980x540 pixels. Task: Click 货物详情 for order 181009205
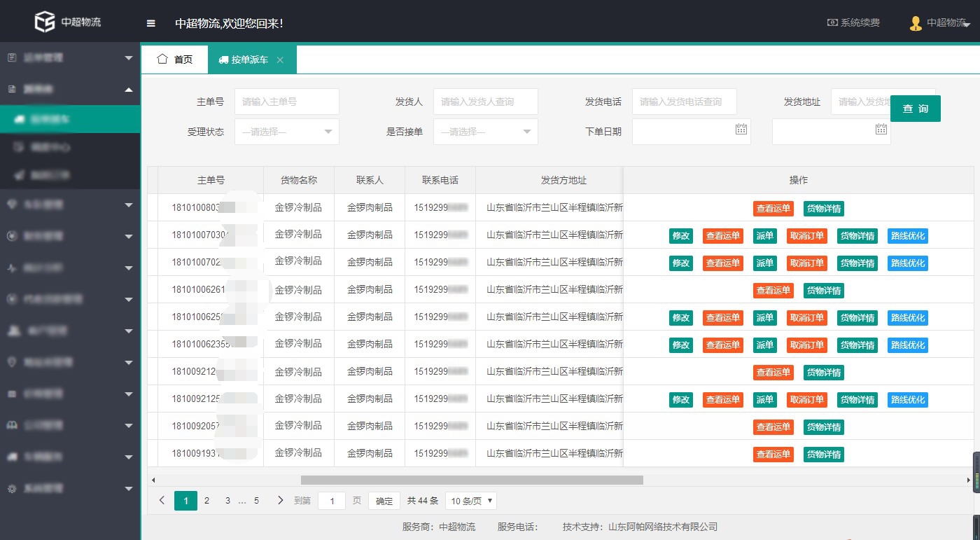824,427
